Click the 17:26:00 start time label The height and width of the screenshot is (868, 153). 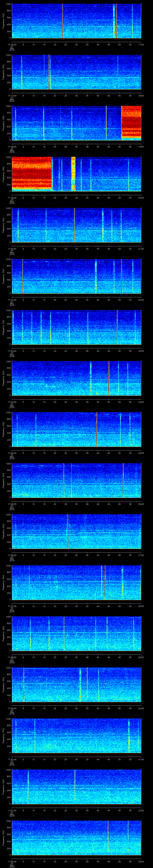12,555
